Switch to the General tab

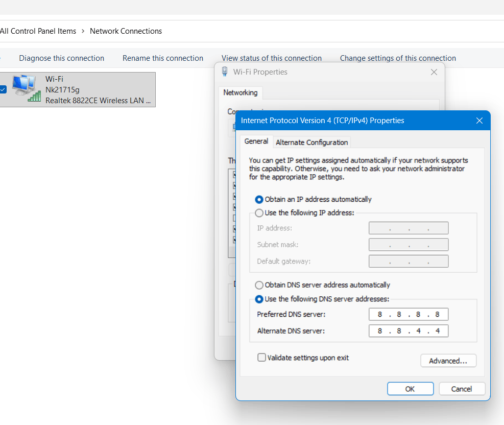[x=256, y=141]
